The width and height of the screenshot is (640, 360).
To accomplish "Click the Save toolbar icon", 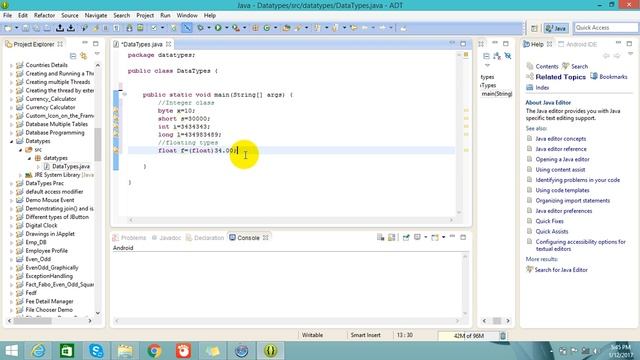I will coord(26,28).
